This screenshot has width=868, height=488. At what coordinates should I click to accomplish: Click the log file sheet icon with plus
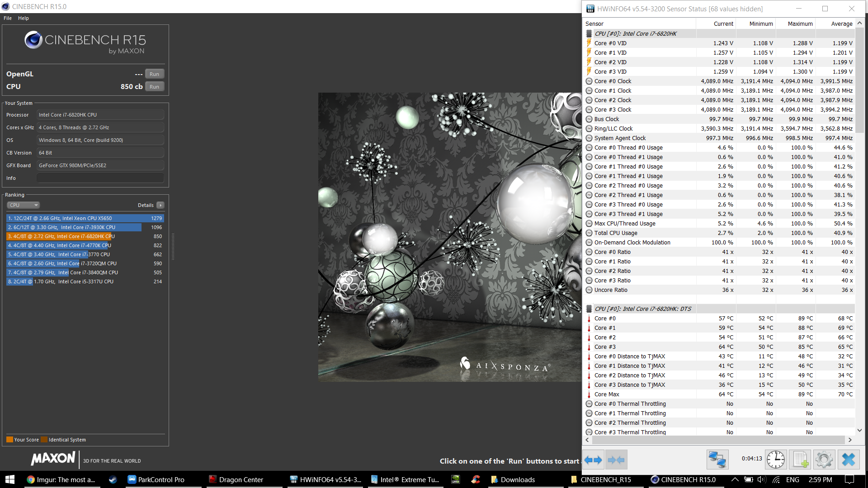(x=800, y=460)
